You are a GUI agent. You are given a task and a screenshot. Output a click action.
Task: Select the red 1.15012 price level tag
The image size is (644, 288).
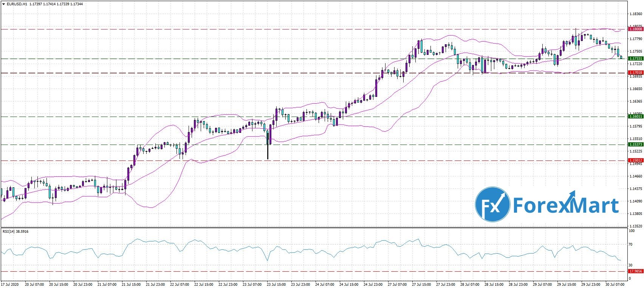coord(635,160)
